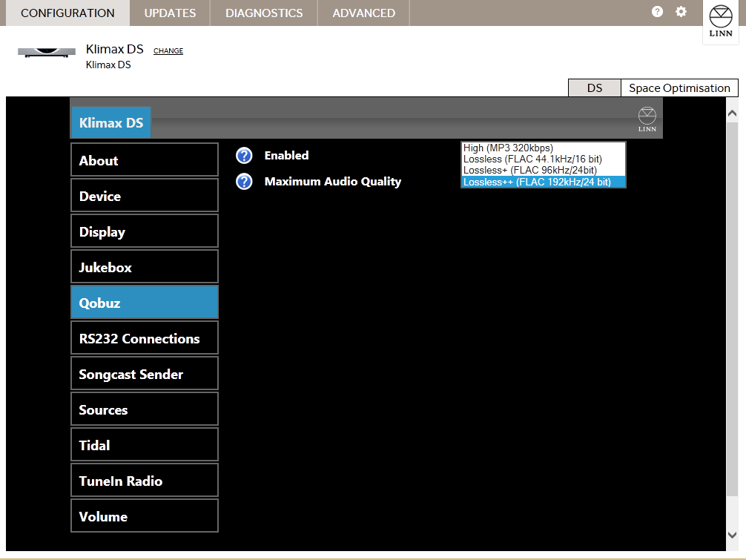Open the RS232 Connections section

[x=145, y=338]
